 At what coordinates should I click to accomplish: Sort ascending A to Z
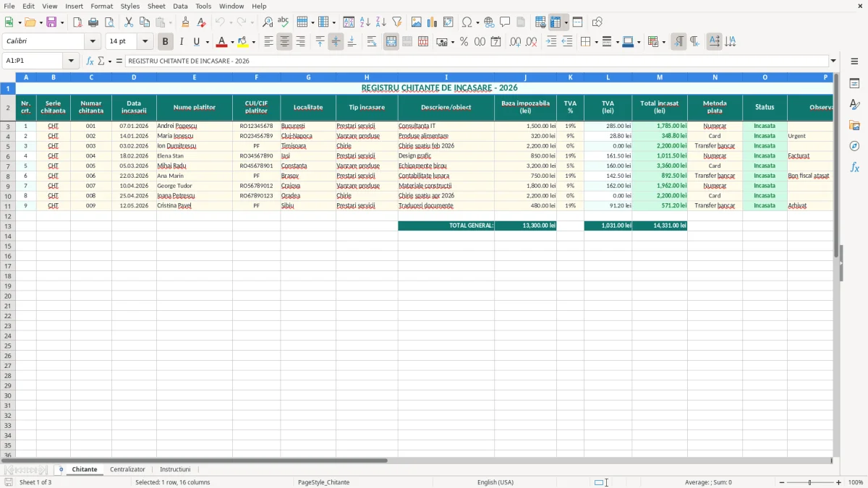tap(365, 22)
